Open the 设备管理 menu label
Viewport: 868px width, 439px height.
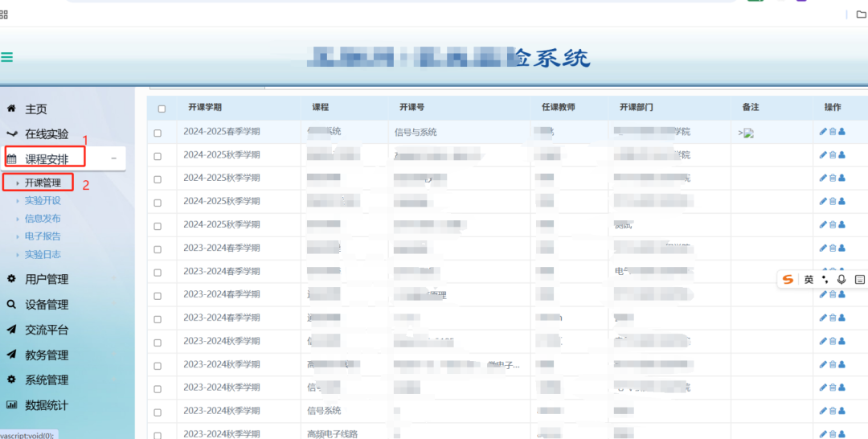pos(47,305)
